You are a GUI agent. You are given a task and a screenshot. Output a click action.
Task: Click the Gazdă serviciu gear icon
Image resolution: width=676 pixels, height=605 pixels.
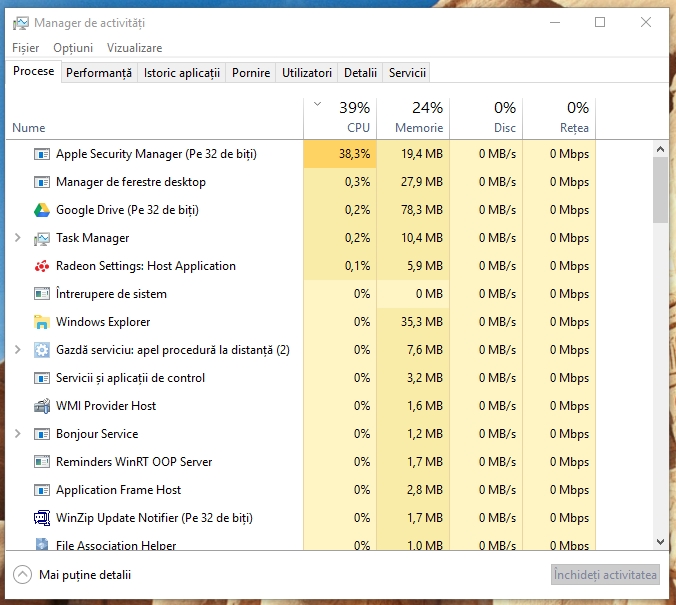click(x=42, y=350)
